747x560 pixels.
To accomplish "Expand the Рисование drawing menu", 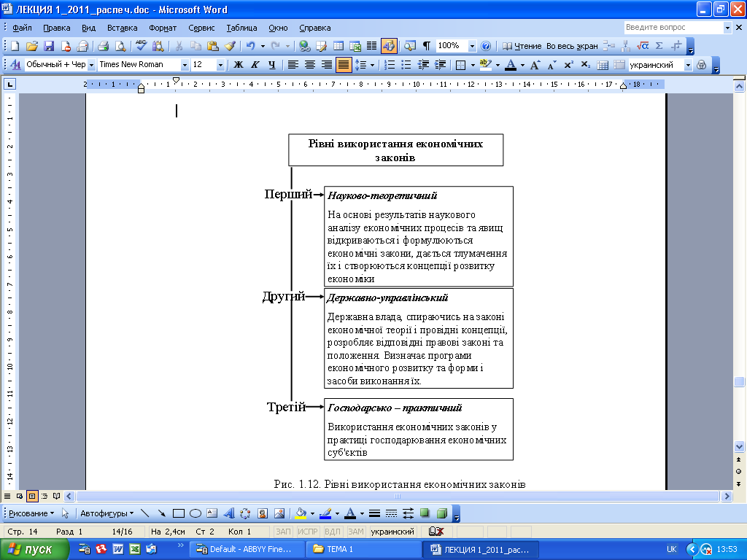I will pyautogui.click(x=31, y=513).
